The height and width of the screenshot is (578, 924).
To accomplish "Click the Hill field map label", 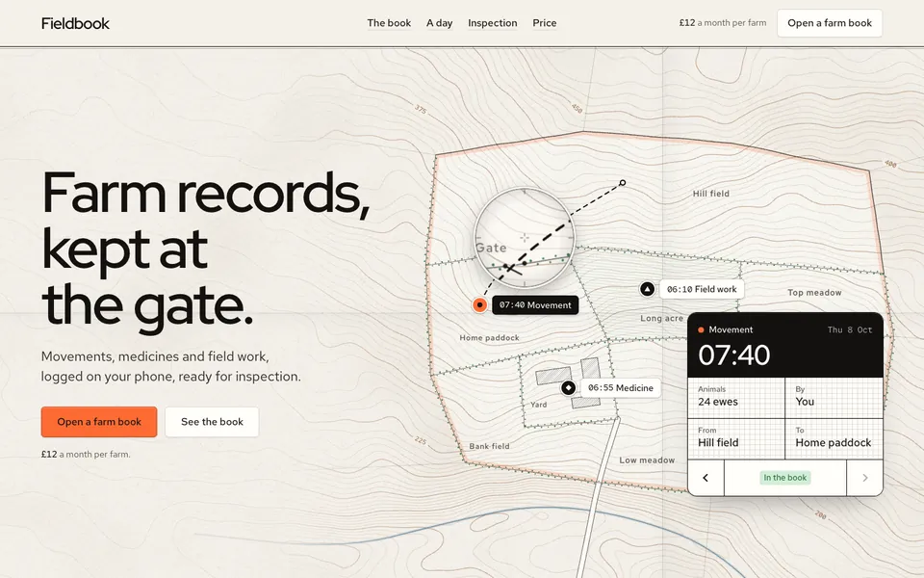I will point(711,194).
